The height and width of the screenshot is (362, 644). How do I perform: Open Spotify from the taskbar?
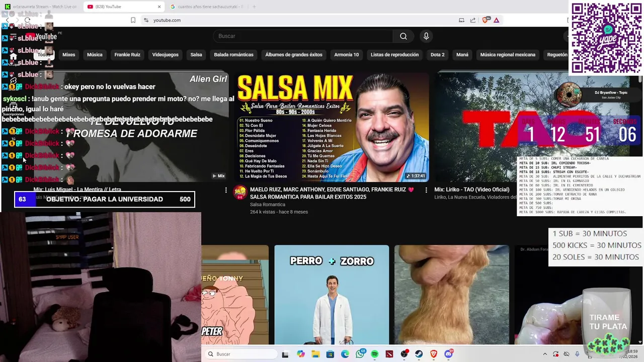click(375, 354)
